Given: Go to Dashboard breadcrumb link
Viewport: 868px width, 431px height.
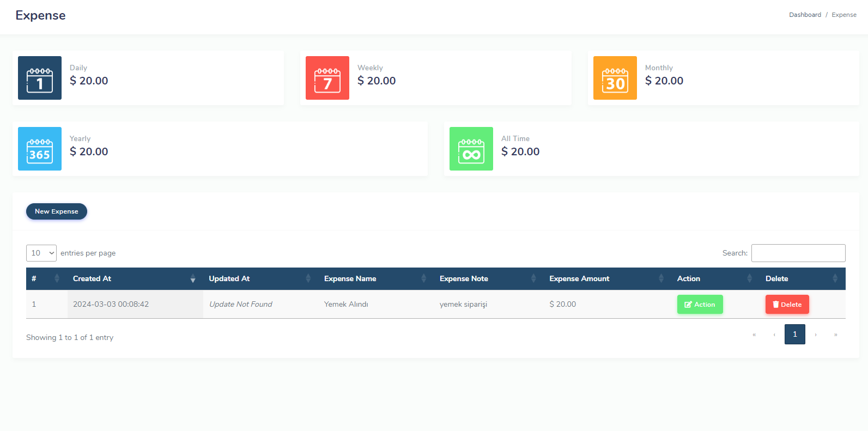Looking at the screenshot, I should [x=805, y=15].
